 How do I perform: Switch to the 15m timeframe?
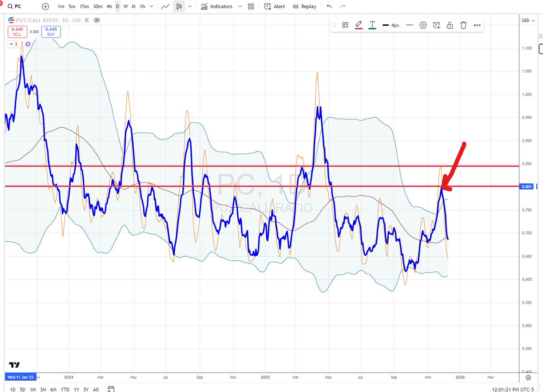click(84, 7)
